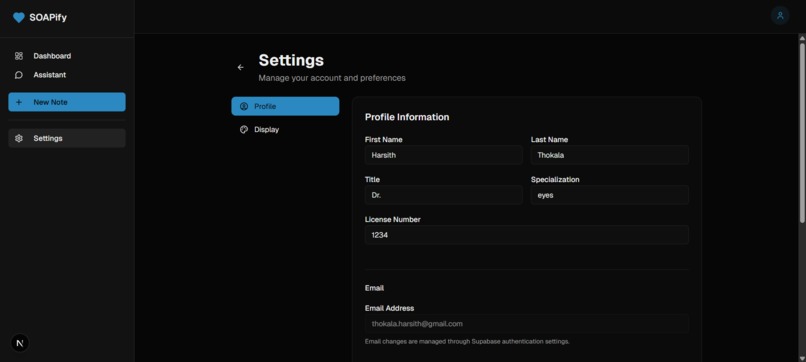Click the Email Address label
The height and width of the screenshot is (362, 806).
tap(389, 308)
